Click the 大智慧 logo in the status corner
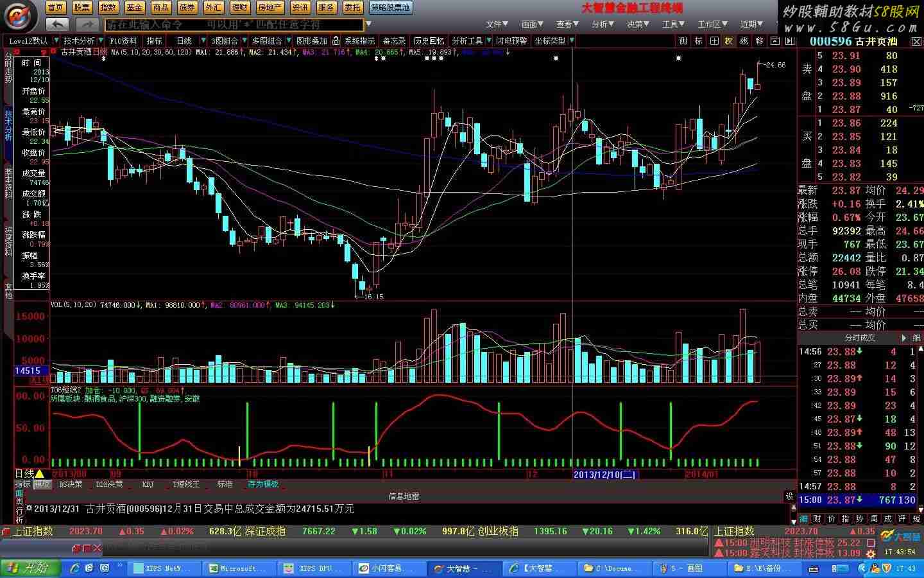Screen dimensions: 924x578 click(901, 536)
